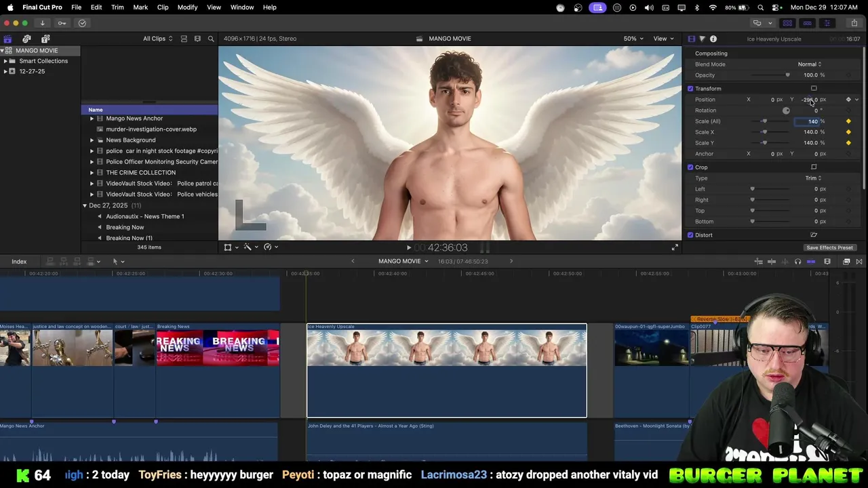This screenshot has height=488, width=868.
Task: Switch to the Video inspector icon
Action: click(x=691, y=39)
